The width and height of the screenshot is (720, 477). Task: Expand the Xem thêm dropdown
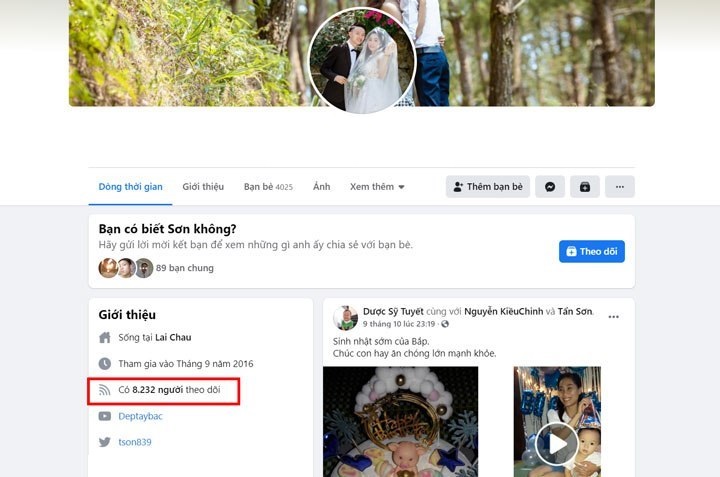click(x=377, y=187)
